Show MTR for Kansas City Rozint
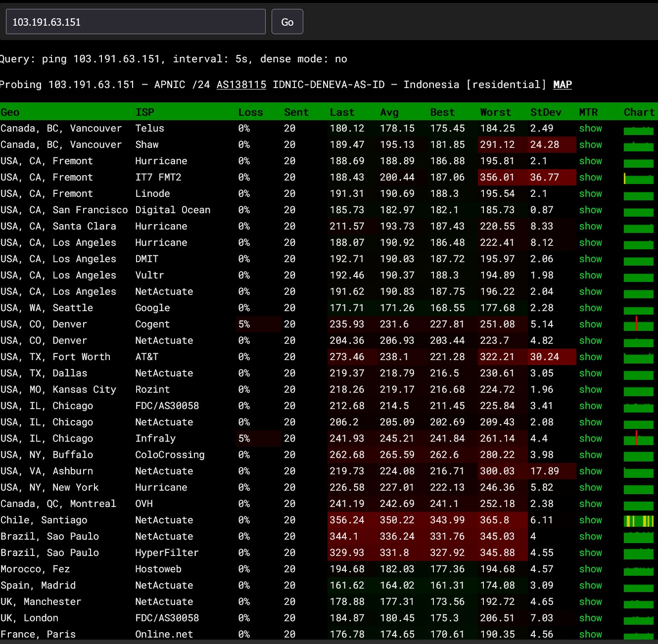 pyautogui.click(x=591, y=389)
